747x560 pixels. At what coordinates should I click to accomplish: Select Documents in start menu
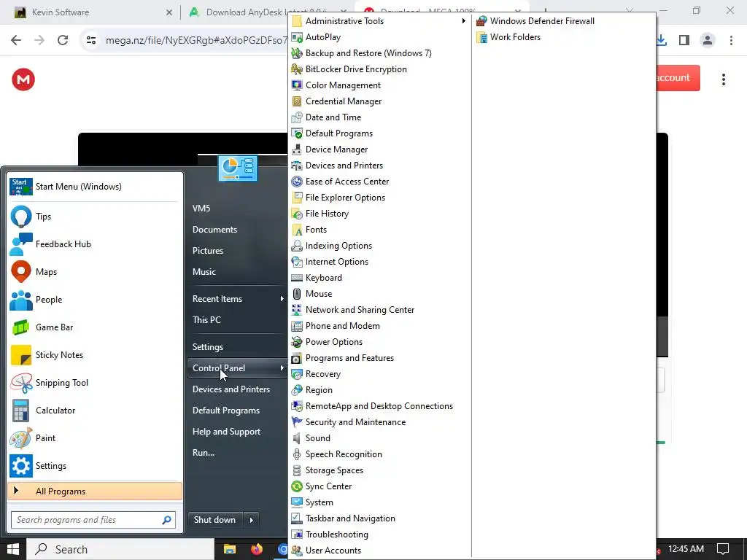[x=215, y=230]
